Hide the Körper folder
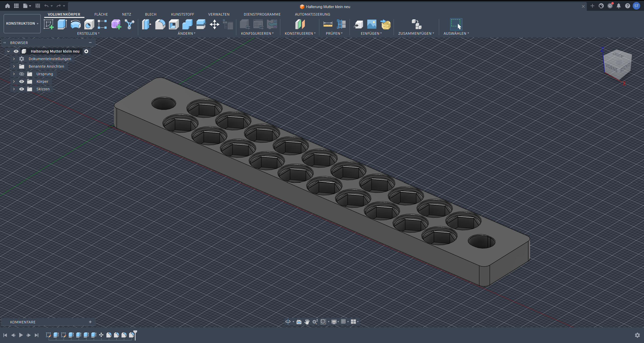The height and width of the screenshot is (343, 644). coord(22,81)
